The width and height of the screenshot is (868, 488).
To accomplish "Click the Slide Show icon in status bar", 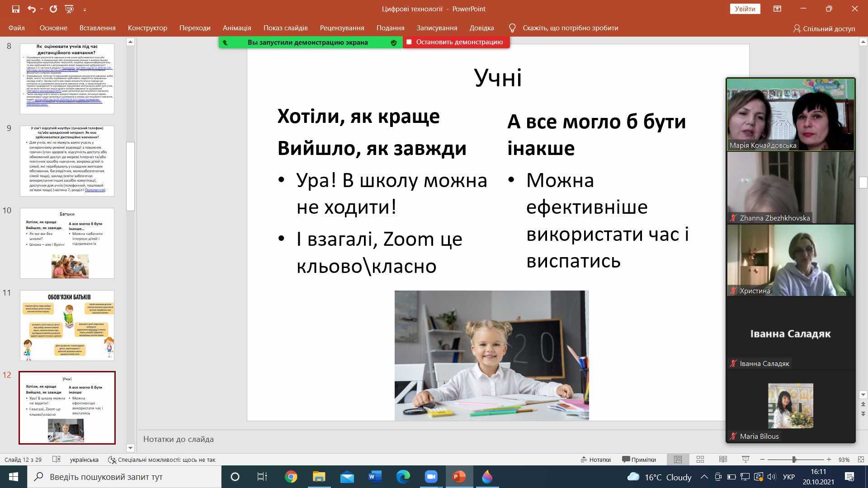I will click(745, 460).
